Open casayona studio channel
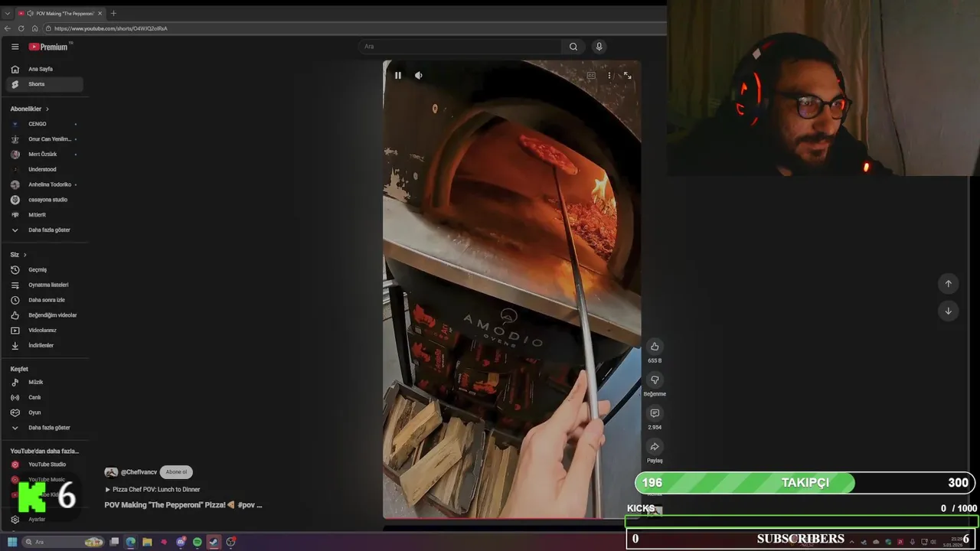 point(44,200)
